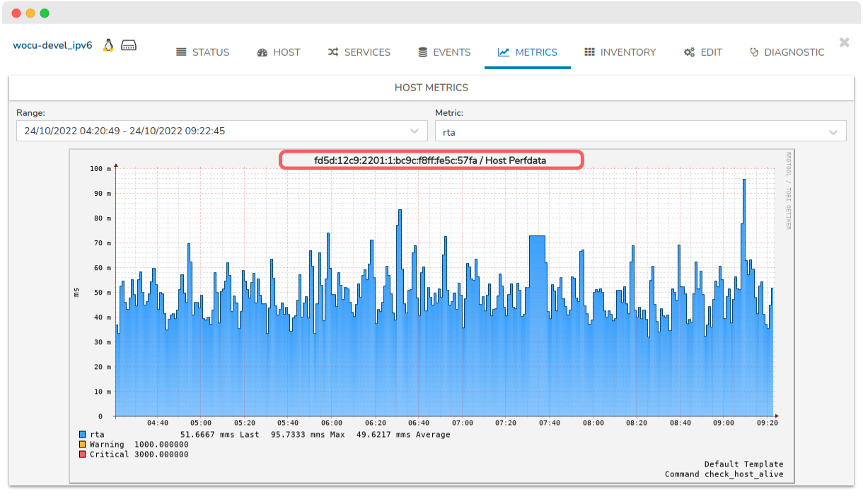Click the network device icon beside hostname
The image size is (863, 504).
click(128, 45)
